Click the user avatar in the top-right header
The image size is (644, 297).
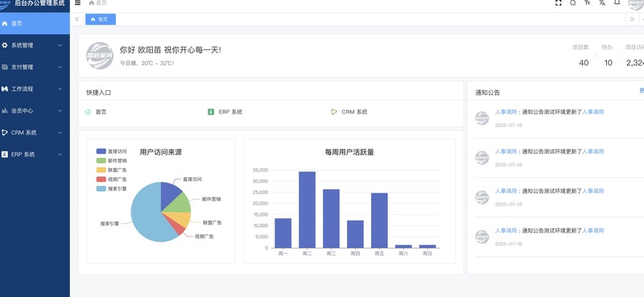click(636, 4)
